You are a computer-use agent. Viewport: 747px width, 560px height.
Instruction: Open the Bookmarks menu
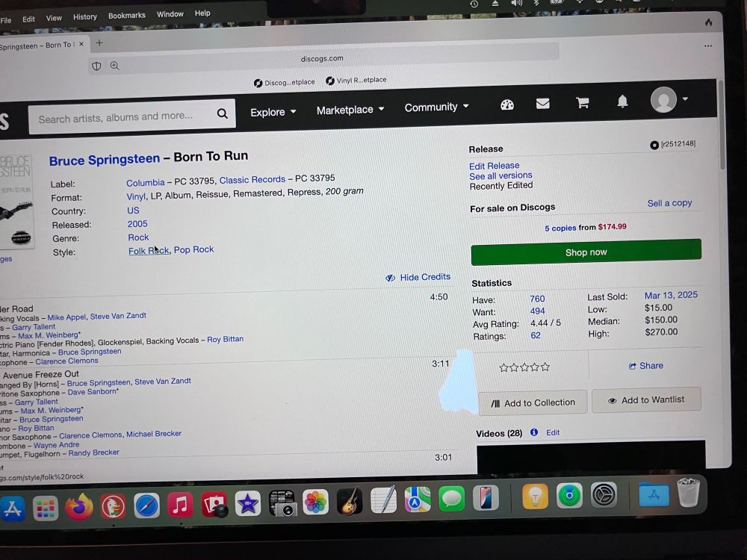(x=127, y=15)
